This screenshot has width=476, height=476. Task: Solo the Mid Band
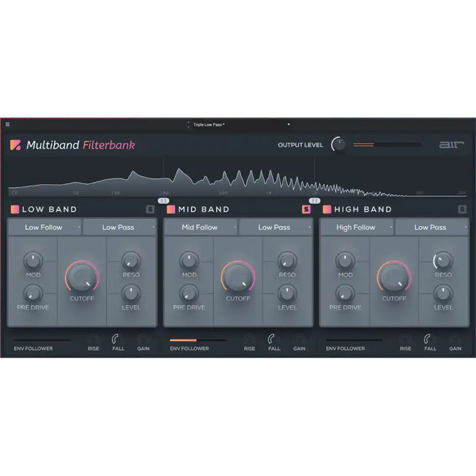click(x=306, y=209)
